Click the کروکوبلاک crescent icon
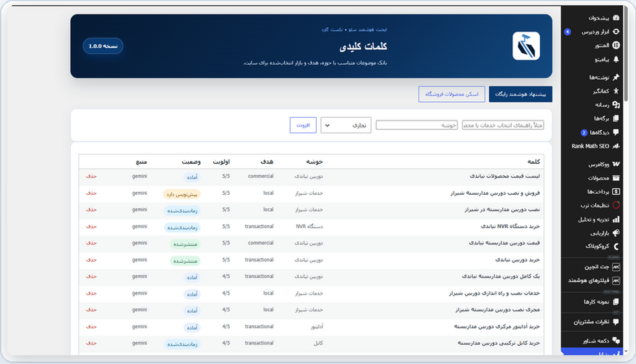Screen dimensions: 636x364 pos(616,246)
